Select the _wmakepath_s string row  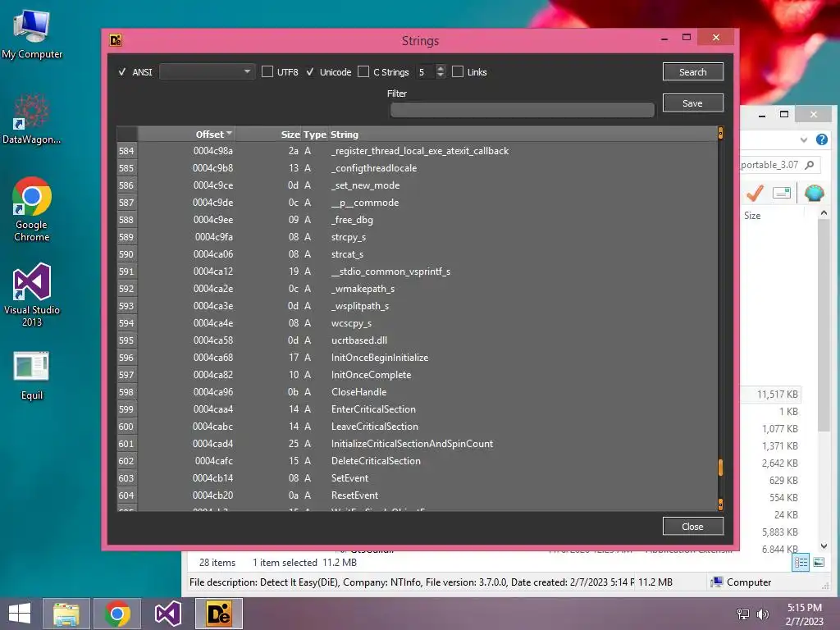[417, 289]
